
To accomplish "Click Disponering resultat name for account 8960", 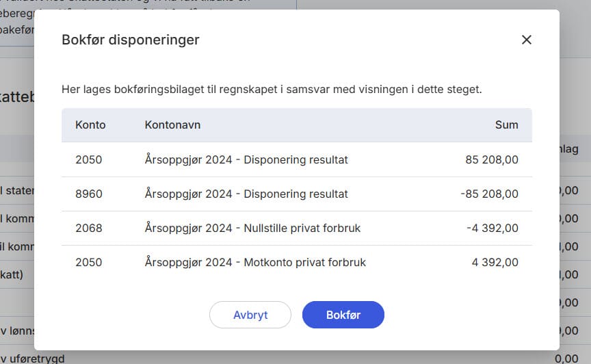I will click(246, 194).
